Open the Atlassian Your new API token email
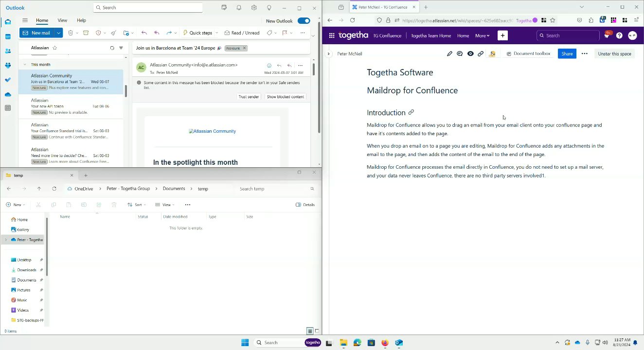The width and height of the screenshot is (644, 350). pyautogui.click(x=72, y=106)
